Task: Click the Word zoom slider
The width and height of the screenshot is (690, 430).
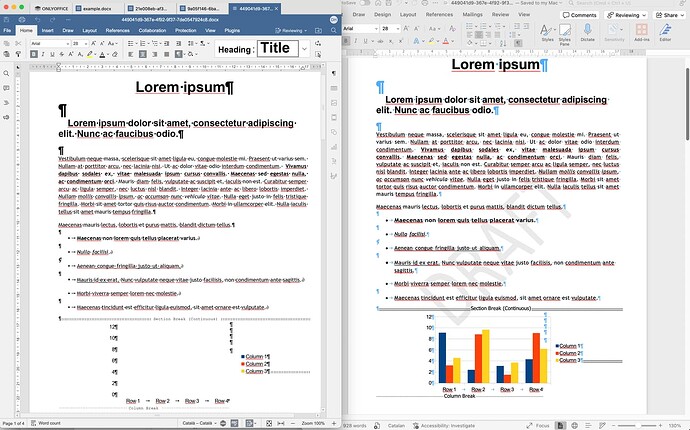Action: pos(637,426)
